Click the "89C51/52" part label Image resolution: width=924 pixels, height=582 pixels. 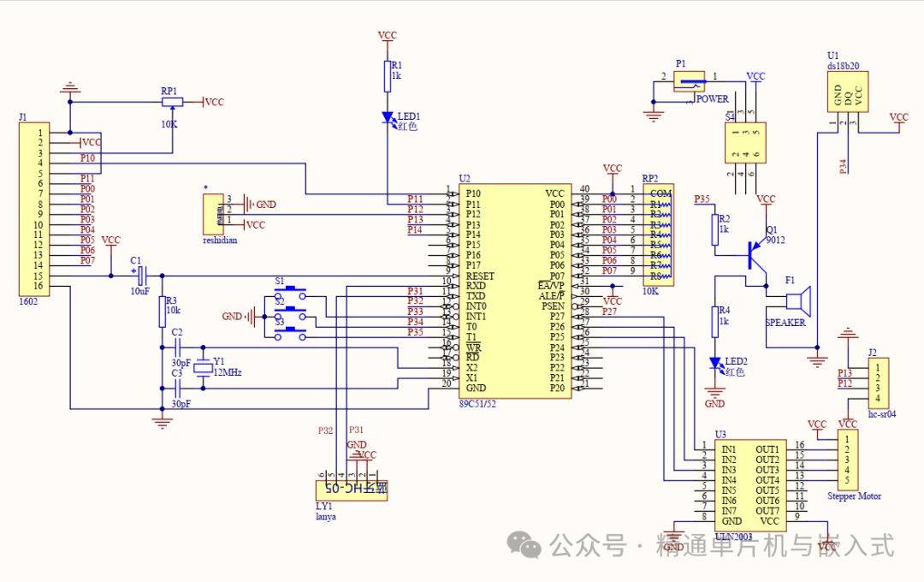477,404
